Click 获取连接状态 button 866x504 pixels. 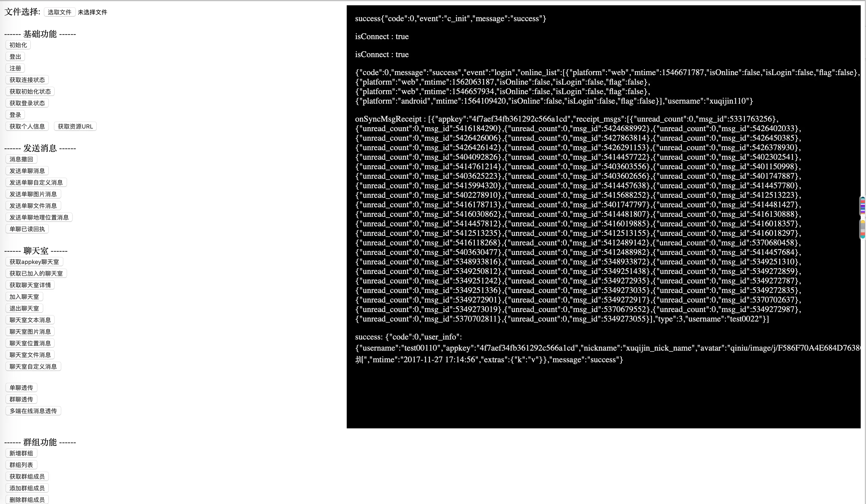(x=27, y=80)
